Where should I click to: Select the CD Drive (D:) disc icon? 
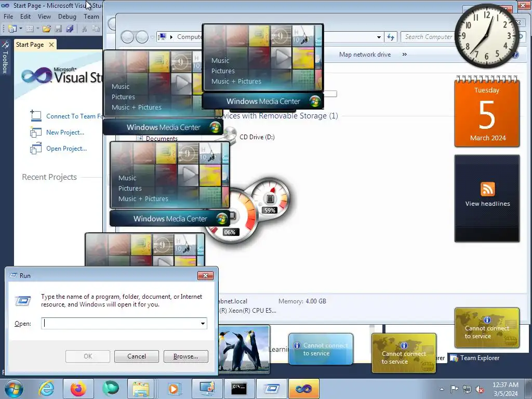[230, 135]
